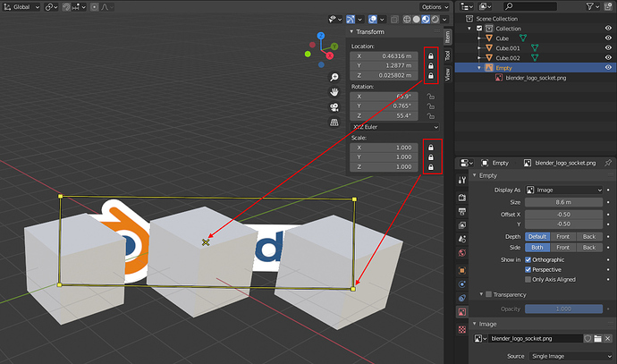This screenshot has height=364, width=617.
Task: Select wireframe viewport shading
Action: (x=407, y=19)
